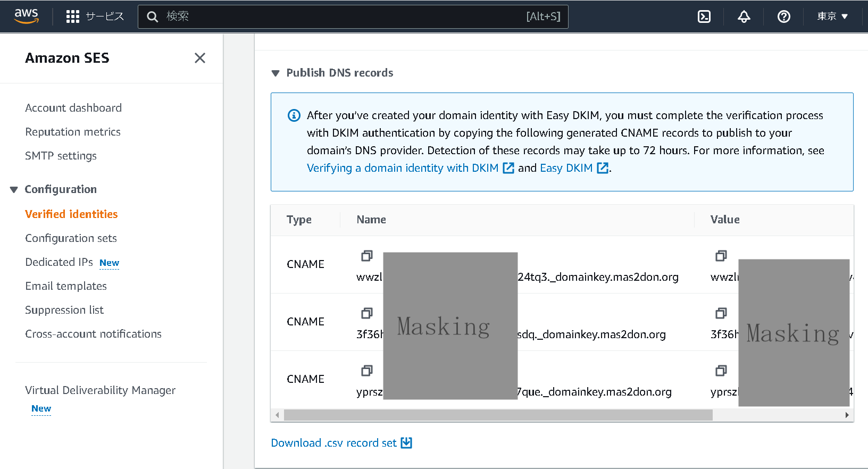Screen dimensions: 868x469
Task: Click the table's scroll-right arrow
Action: click(x=847, y=415)
